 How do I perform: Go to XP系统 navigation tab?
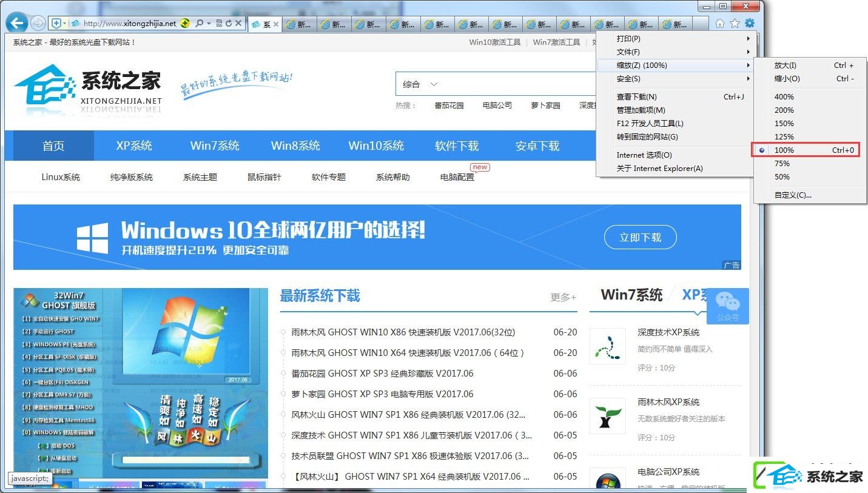pyautogui.click(x=134, y=146)
